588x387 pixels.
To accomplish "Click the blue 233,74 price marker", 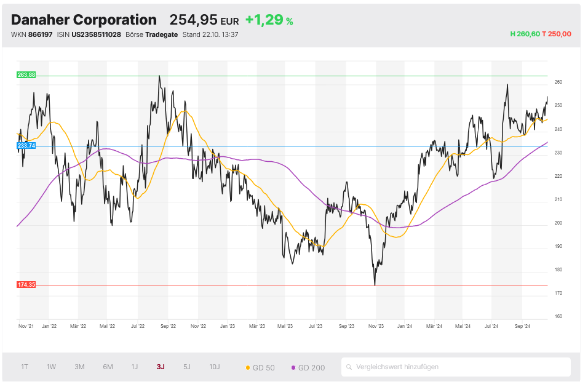I will click(26, 146).
